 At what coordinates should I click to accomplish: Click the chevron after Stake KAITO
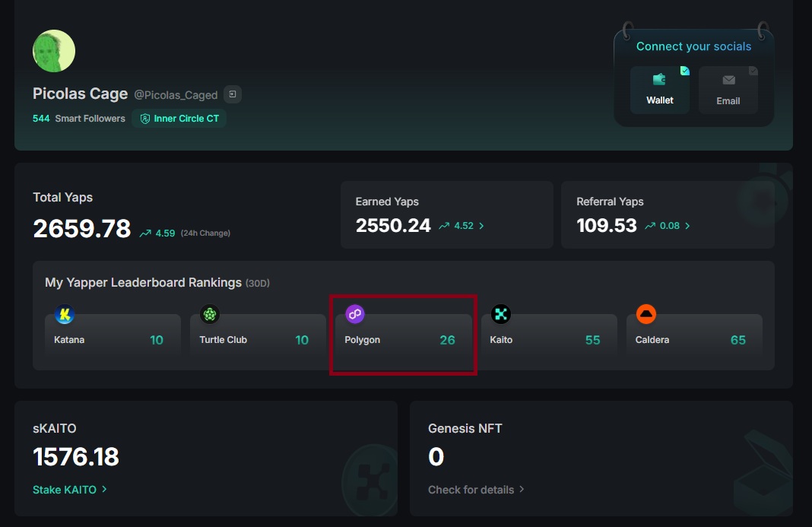[104, 489]
